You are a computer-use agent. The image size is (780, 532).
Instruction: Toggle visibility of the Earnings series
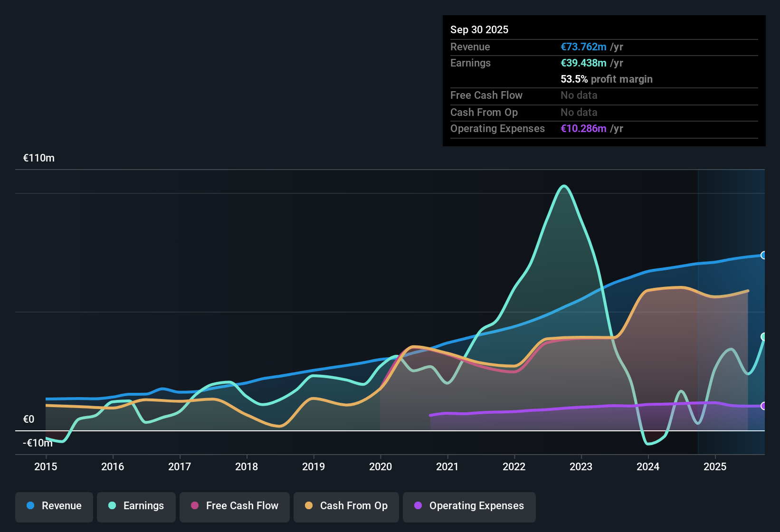(136, 506)
